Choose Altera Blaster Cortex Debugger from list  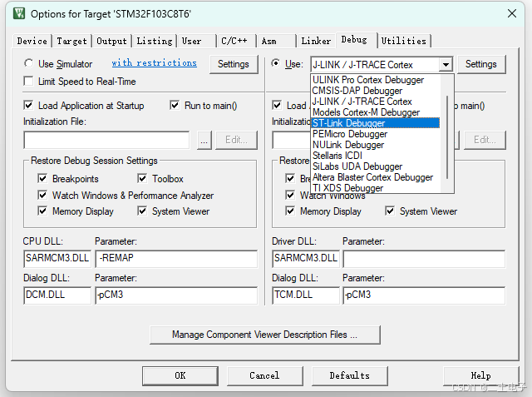pyautogui.click(x=376, y=177)
